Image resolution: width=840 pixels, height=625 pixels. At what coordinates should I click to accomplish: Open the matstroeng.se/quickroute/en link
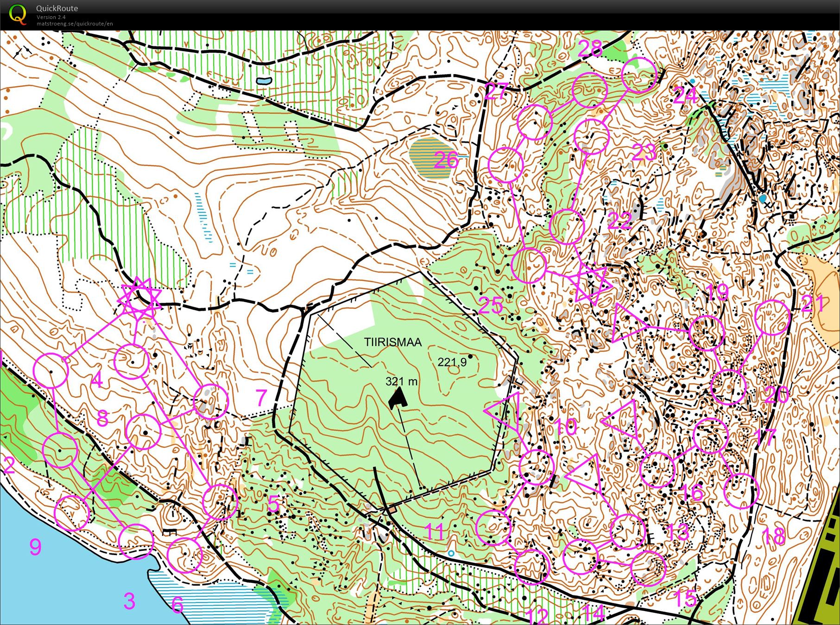point(75,24)
